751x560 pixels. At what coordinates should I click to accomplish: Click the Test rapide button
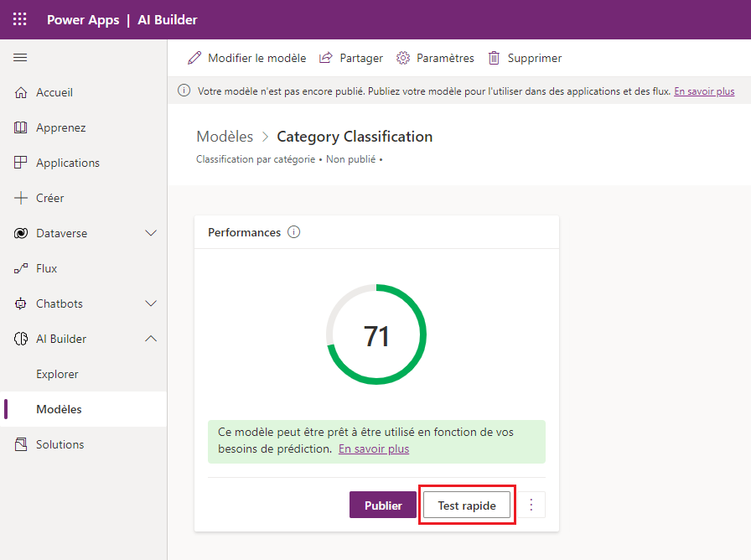[x=467, y=505]
